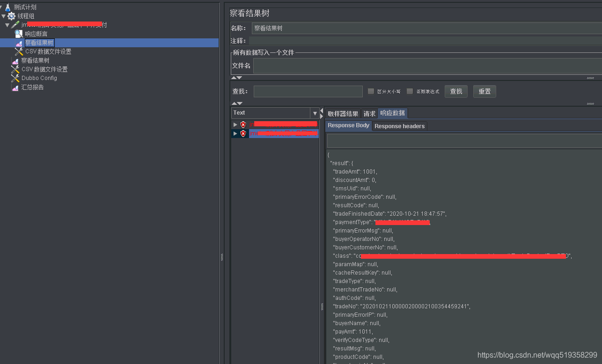Click the sampler pipette icon under 线程组
Image resolution: width=602 pixels, height=364 pixels.
15,25
